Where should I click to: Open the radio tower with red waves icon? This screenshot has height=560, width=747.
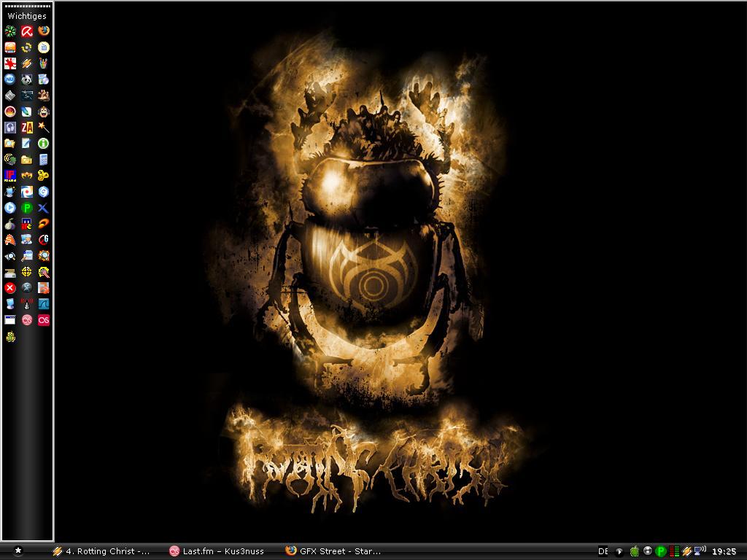coord(27,304)
